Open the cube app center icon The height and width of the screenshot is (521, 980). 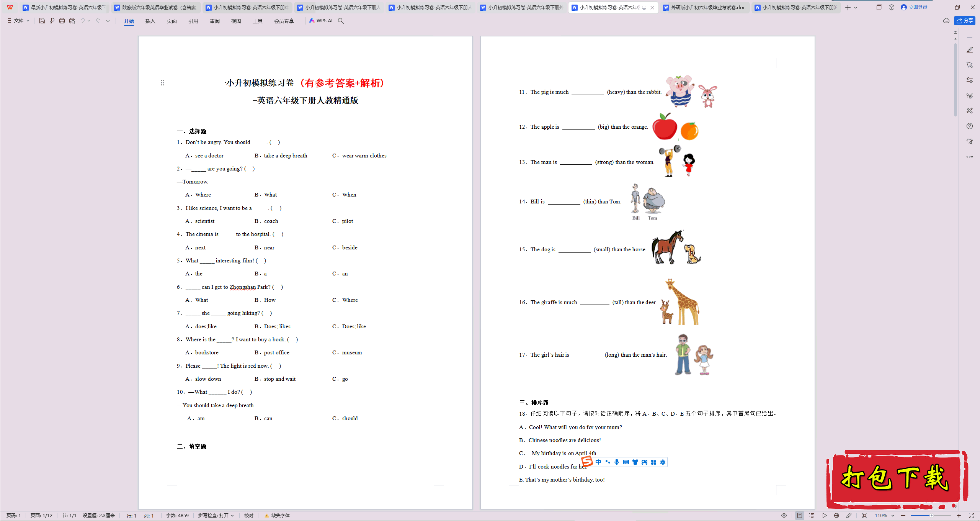pos(892,7)
